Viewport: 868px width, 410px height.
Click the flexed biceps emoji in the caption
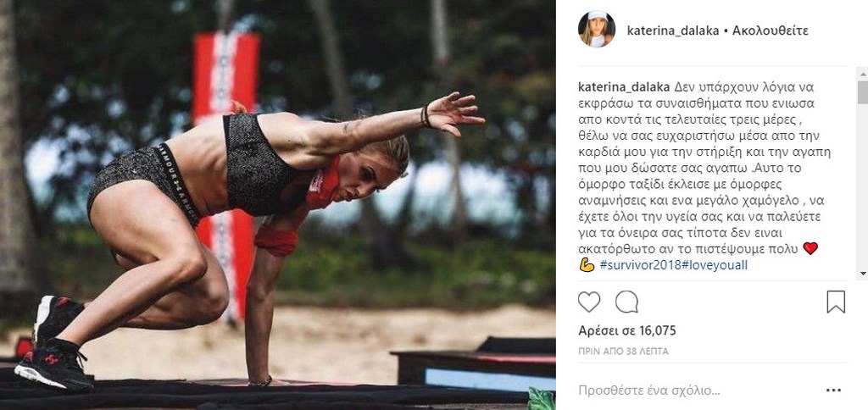click(587, 266)
